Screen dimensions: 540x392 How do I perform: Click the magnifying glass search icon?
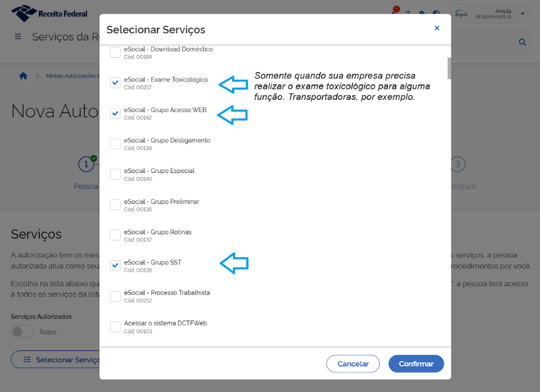pos(522,42)
